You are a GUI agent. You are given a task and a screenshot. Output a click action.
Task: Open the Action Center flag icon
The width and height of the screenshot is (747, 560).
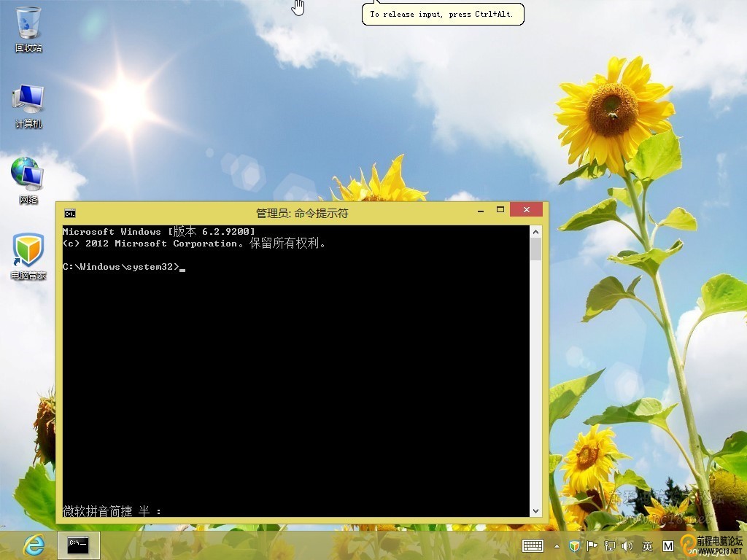click(x=592, y=545)
